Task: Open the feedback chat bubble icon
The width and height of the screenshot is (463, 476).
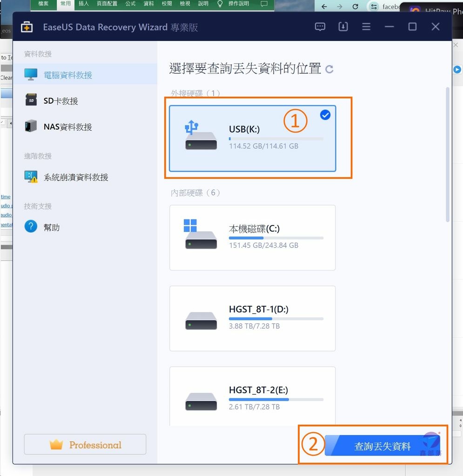Action: (x=320, y=26)
